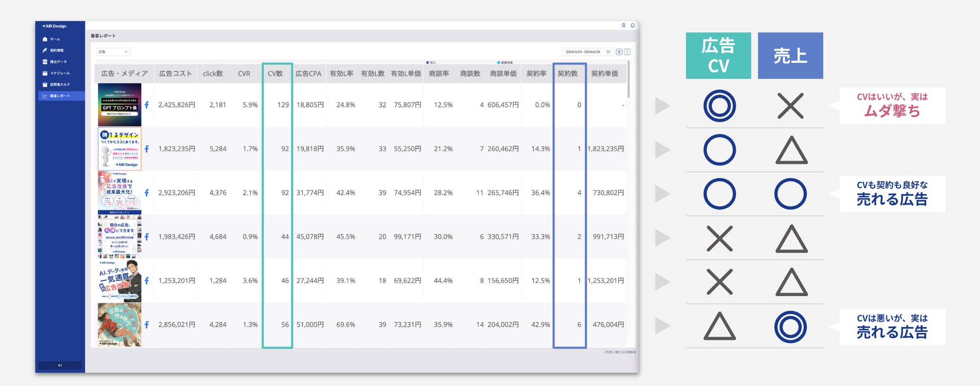Open the 一気通貫 広告改善 ad thumbnail
Screen dimensions: 980x386
120,281
